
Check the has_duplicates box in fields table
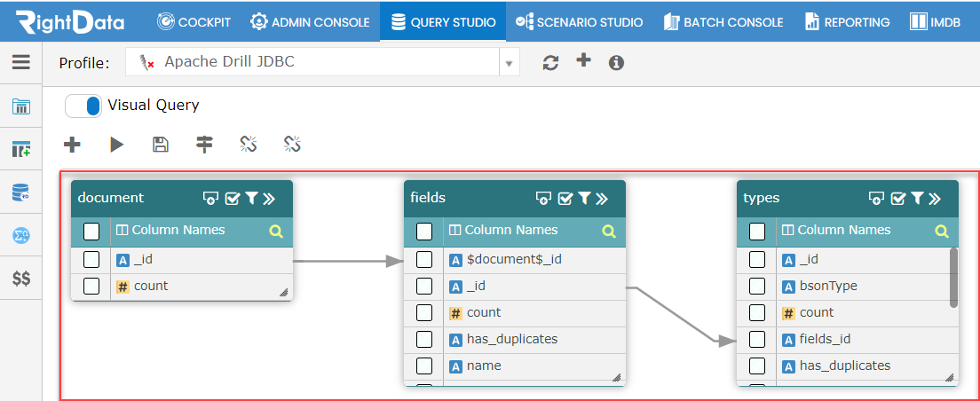(x=424, y=339)
